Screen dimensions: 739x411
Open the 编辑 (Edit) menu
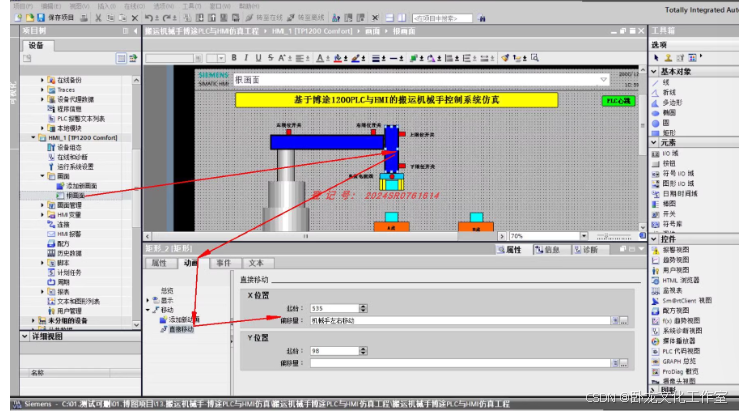[x=51, y=6]
